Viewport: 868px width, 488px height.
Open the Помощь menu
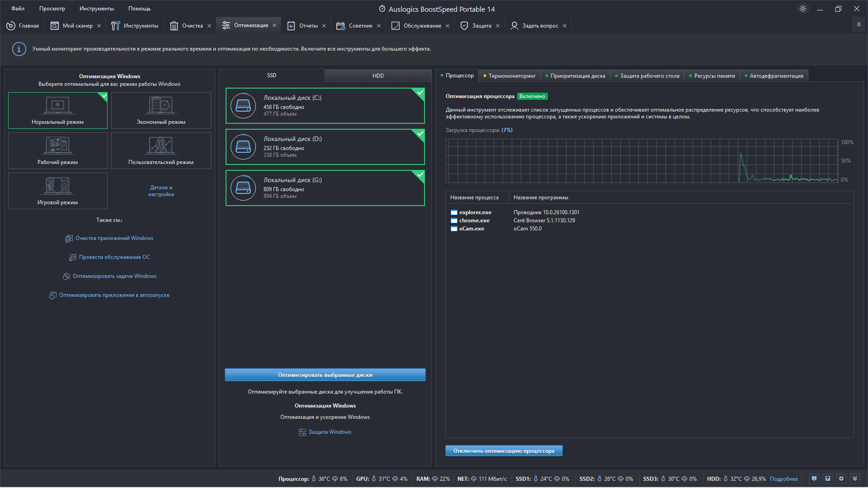click(x=139, y=9)
